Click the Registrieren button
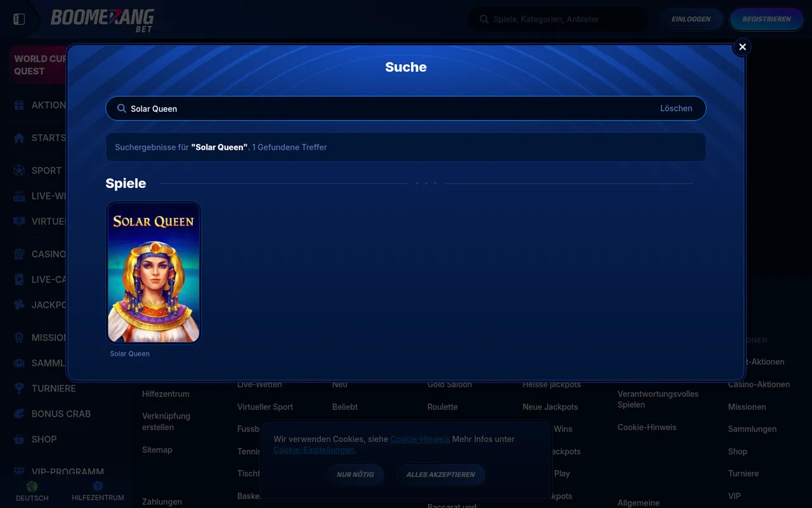The width and height of the screenshot is (812, 508). [x=766, y=19]
